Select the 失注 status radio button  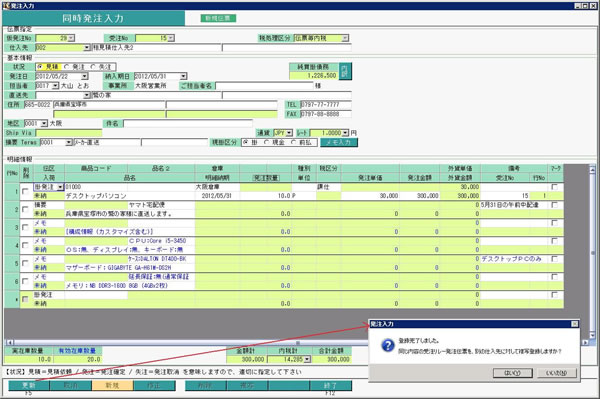click(93, 67)
